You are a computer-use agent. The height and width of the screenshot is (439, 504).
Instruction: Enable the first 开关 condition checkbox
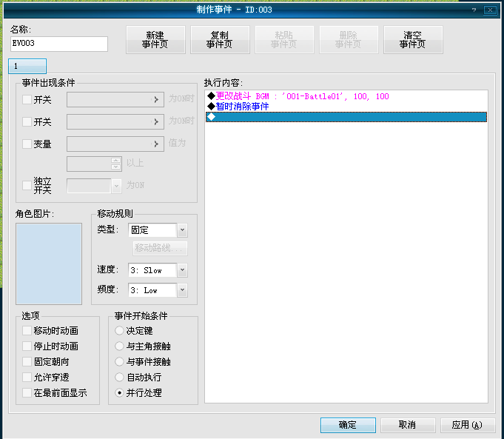click(27, 99)
